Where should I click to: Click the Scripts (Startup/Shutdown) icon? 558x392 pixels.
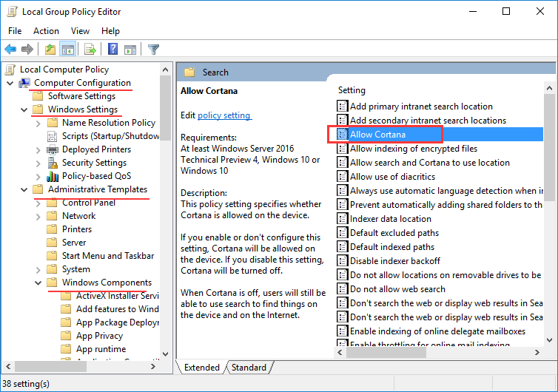coord(52,136)
